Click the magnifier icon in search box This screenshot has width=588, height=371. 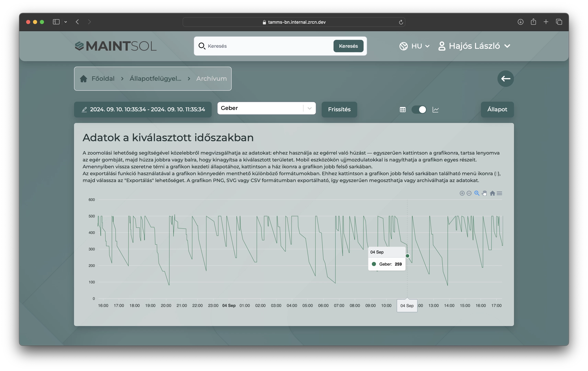202,46
